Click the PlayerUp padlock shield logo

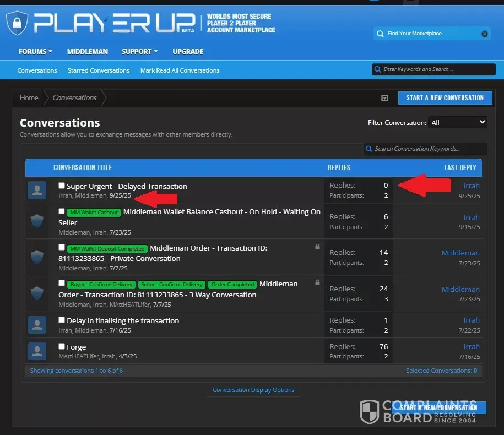[17, 23]
